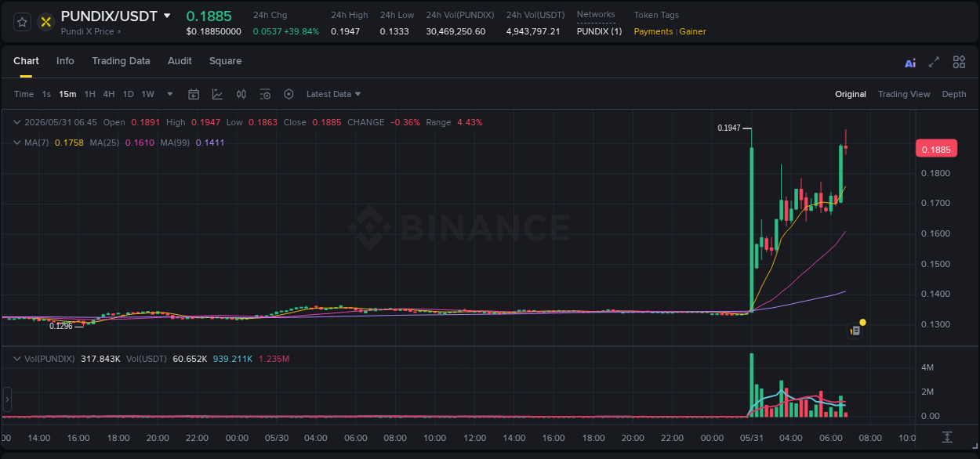
Task: Click the volume MA value 1.235M
Action: tap(274, 359)
